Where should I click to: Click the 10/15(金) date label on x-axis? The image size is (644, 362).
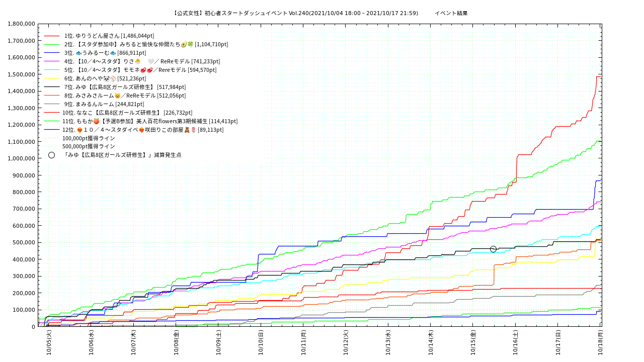473,342
